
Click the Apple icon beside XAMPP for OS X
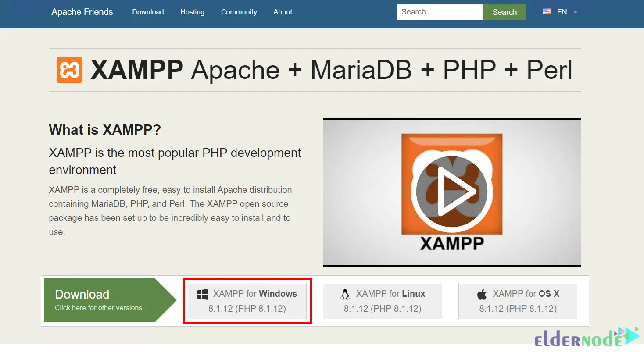click(x=482, y=293)
